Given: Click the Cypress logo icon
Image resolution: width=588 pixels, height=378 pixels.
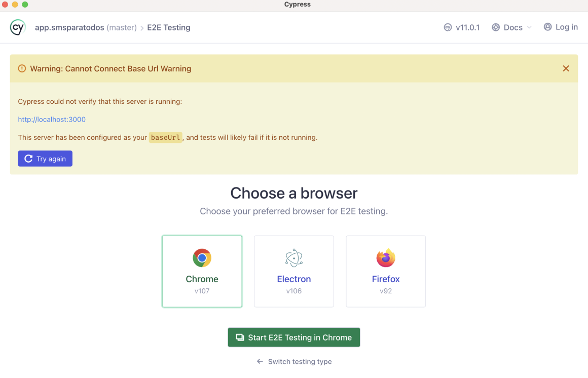Looking at the screenshot, I should (18, 27).
